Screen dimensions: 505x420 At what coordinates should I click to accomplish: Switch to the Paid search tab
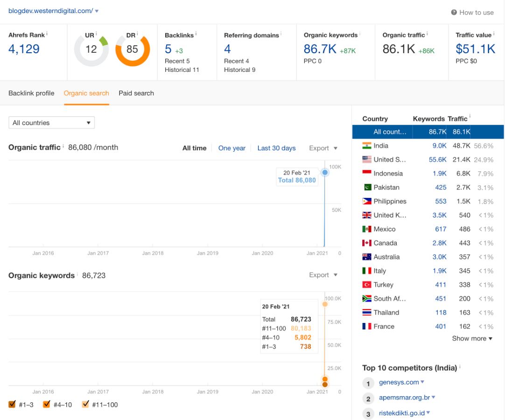(136, 93)
